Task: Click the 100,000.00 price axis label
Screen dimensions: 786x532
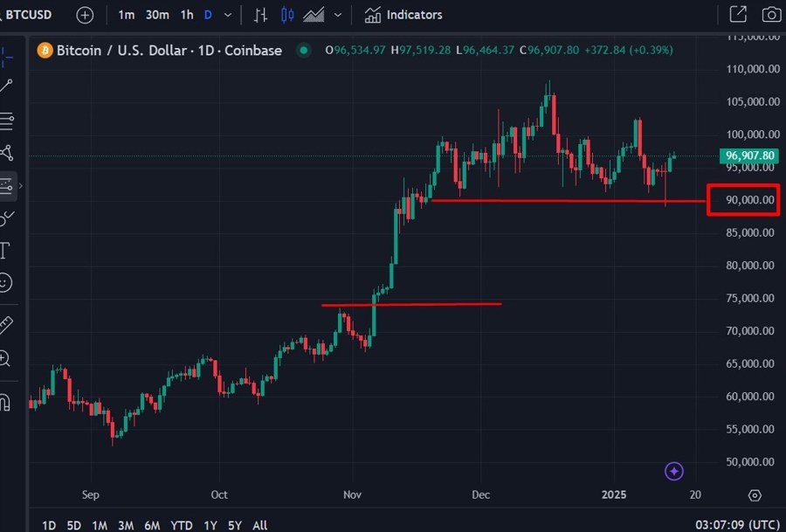Action: (x=753, y=135)
